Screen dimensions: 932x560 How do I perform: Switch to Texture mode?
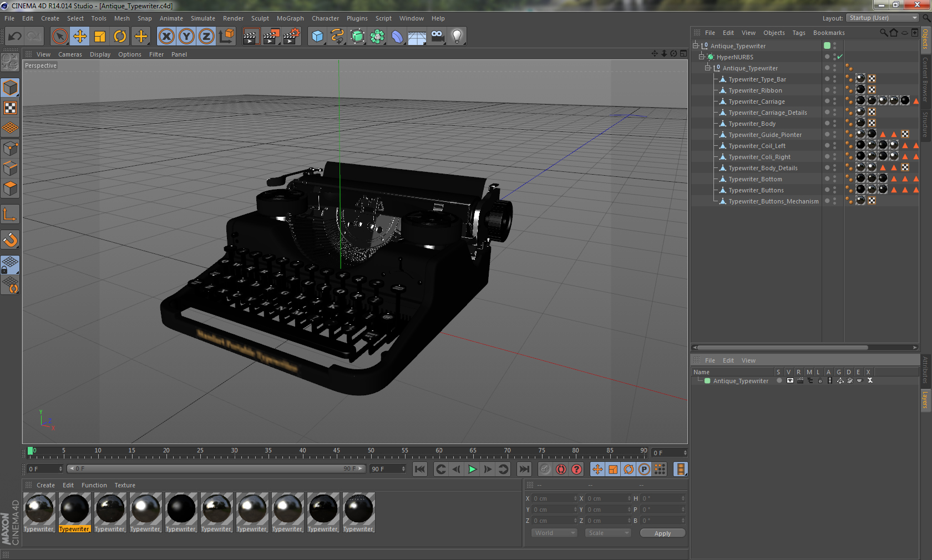click(10, 108)
